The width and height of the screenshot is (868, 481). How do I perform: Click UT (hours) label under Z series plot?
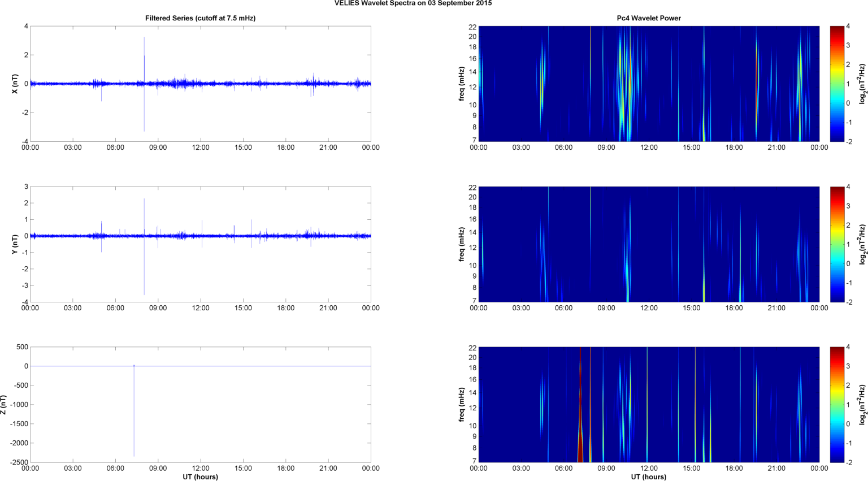tap(200, 477)
